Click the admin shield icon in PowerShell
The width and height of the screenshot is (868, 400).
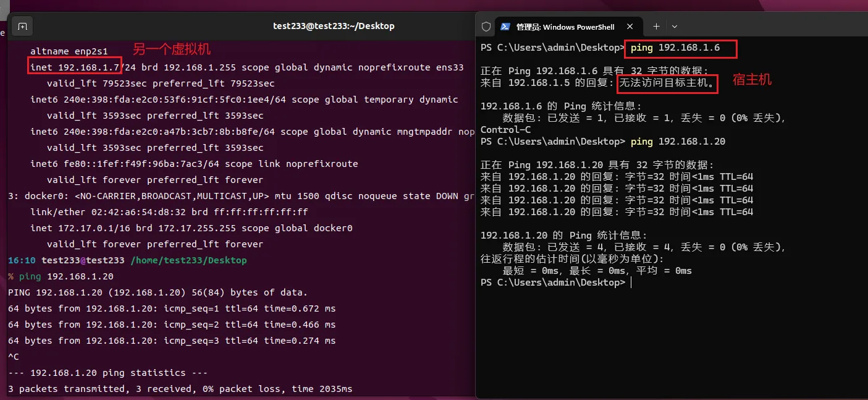pyautogui.click(x=486, y=27)
